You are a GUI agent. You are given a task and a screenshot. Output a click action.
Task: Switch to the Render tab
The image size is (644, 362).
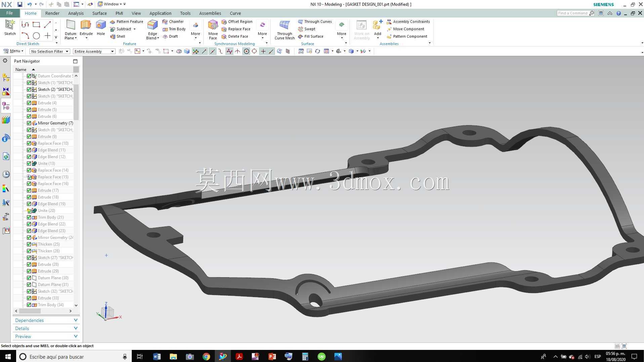[52, 13]
